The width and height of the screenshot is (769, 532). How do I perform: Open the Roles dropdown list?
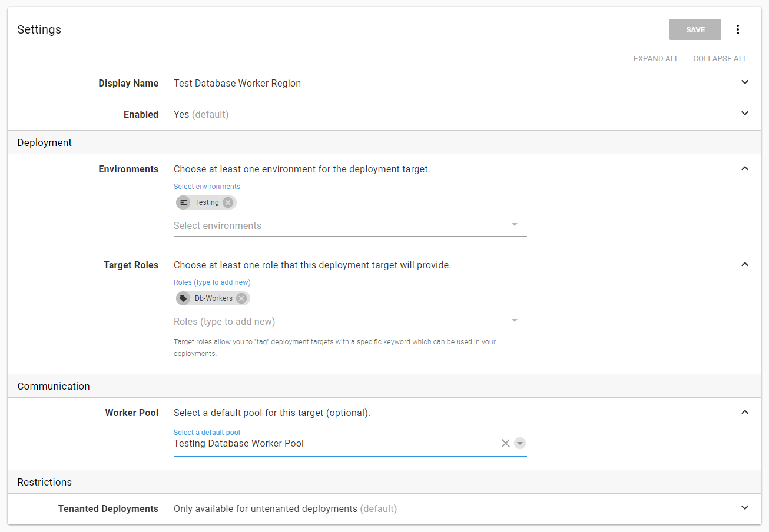click(x=514, y=321)
